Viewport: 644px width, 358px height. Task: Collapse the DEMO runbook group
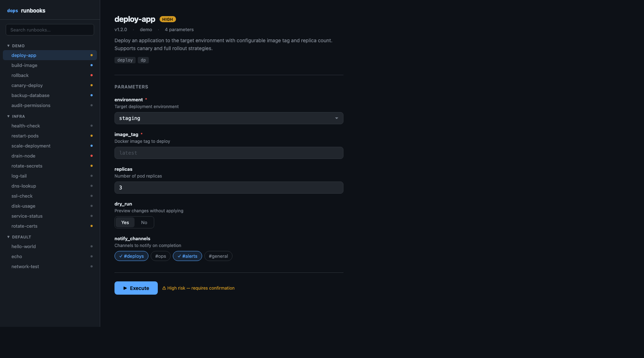pos(16,46)
